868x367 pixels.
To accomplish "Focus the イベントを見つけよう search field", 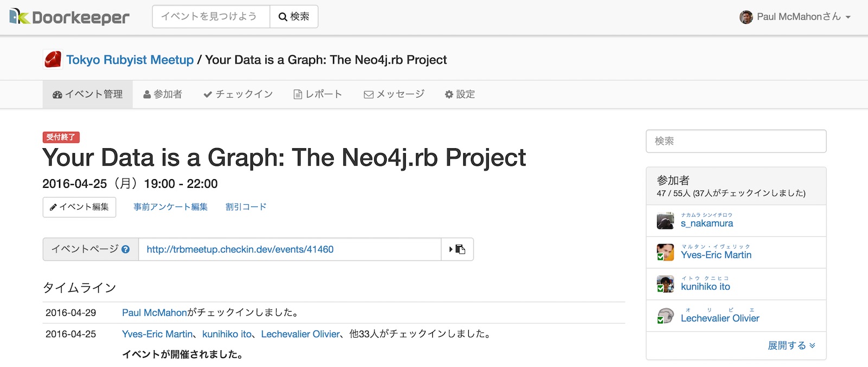I will pyautogui.click(x=211, y=17).
